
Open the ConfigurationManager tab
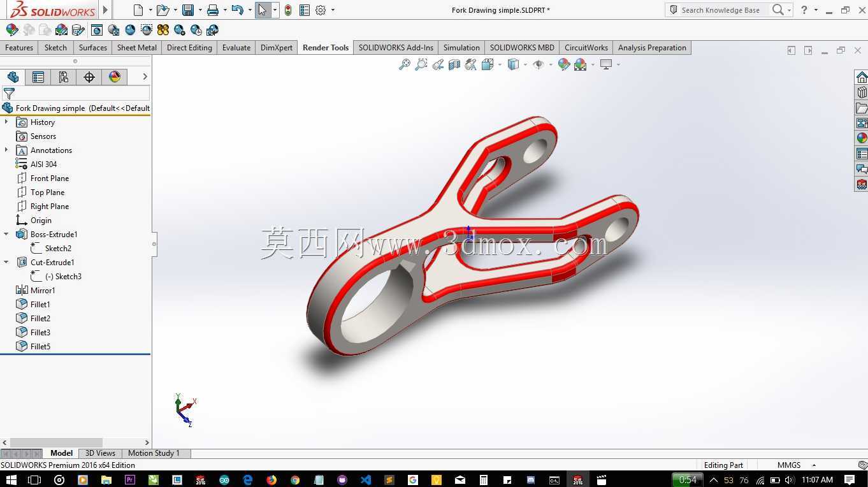[64, 77]
